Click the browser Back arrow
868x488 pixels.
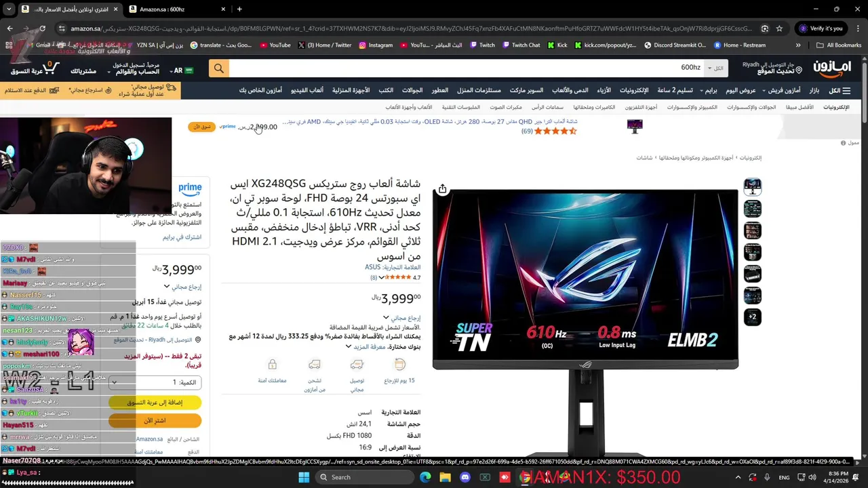pos(9,28)
